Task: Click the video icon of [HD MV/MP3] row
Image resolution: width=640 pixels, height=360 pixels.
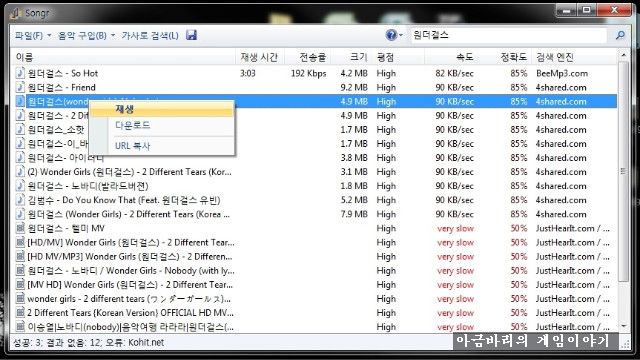Action: pyautogui.click(x=20, y=256)
